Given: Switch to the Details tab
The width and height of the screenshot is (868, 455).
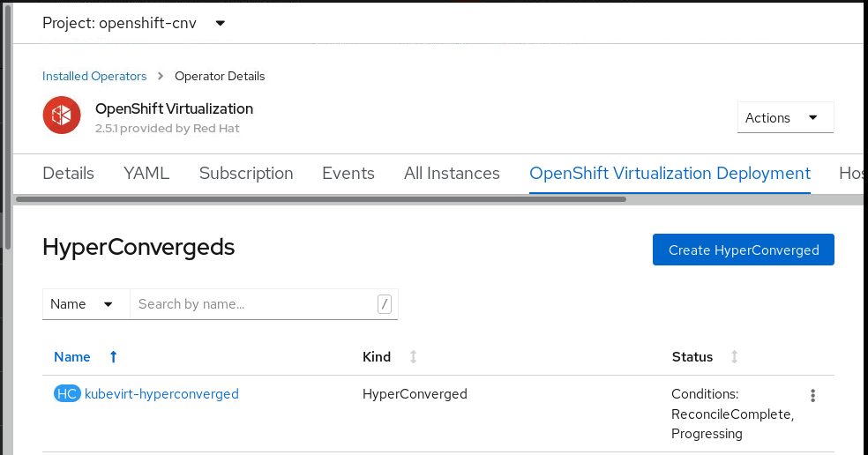Looking at the screenshot, I should pos(68,174).
